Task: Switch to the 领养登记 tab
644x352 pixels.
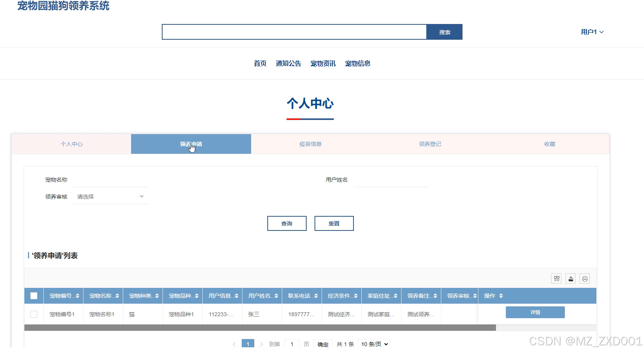Action: 430,144
